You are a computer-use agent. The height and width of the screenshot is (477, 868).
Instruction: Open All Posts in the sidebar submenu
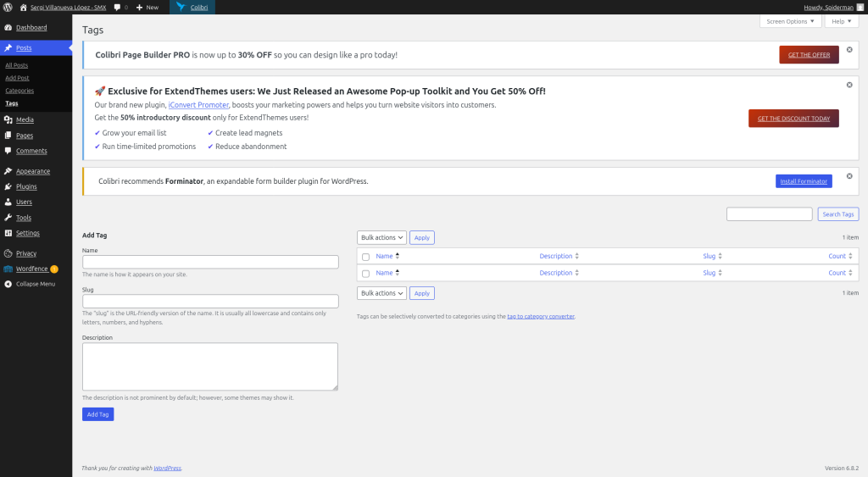click(x=16, y=65)
